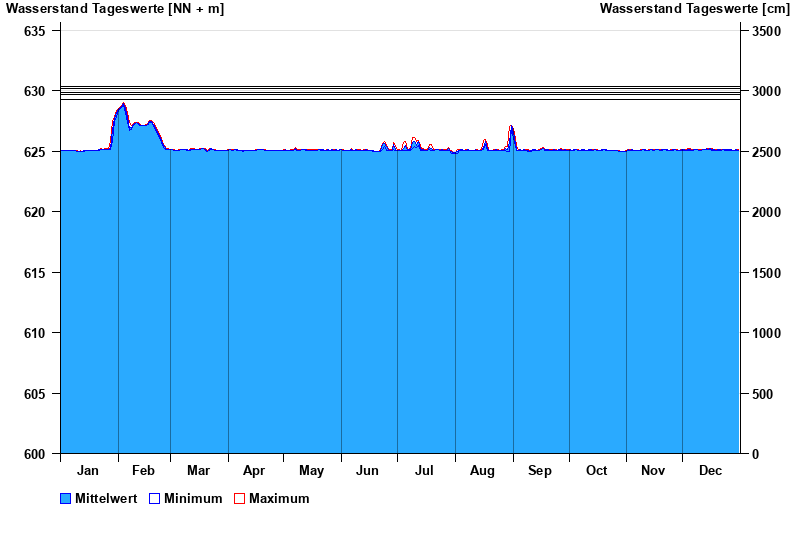Select the Mittelwert legend label
Image resolution: width=800 pixels, height=550 pixels.
(107, 499)
